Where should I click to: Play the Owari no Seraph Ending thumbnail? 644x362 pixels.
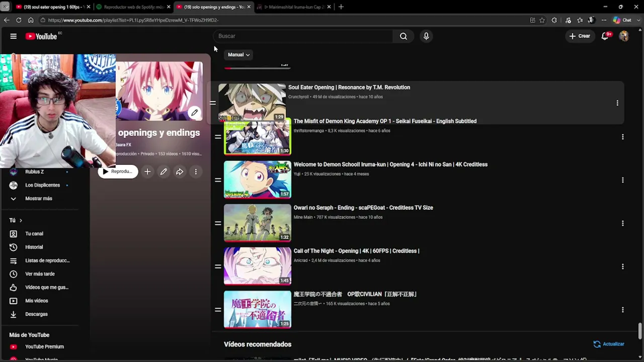tap(258, 223)
